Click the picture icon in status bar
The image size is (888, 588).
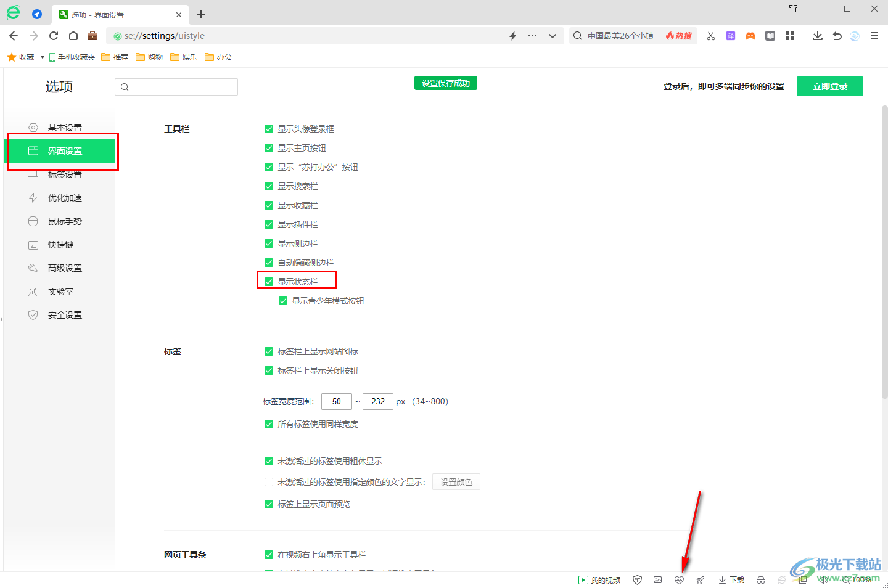point(658,580)
